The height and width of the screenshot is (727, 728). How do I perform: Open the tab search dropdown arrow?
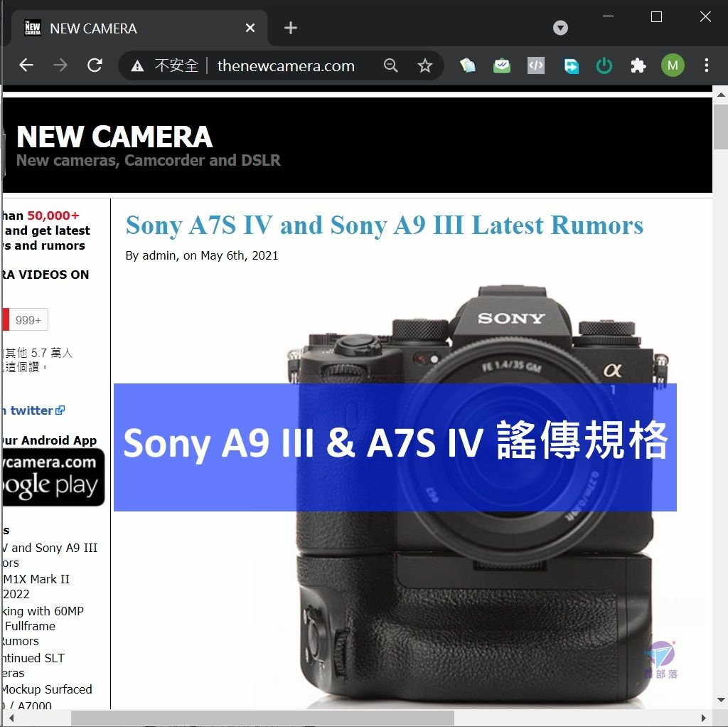click(560, 28)
